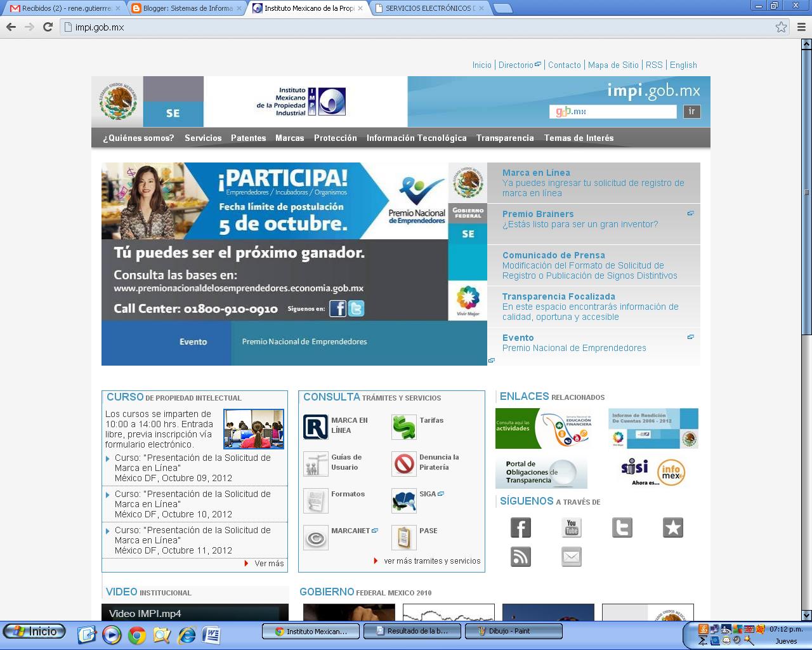Open Chrome's wrench settings menu
Image resolution: width=812 pixels, height=650 pixels.
point(801,27)
